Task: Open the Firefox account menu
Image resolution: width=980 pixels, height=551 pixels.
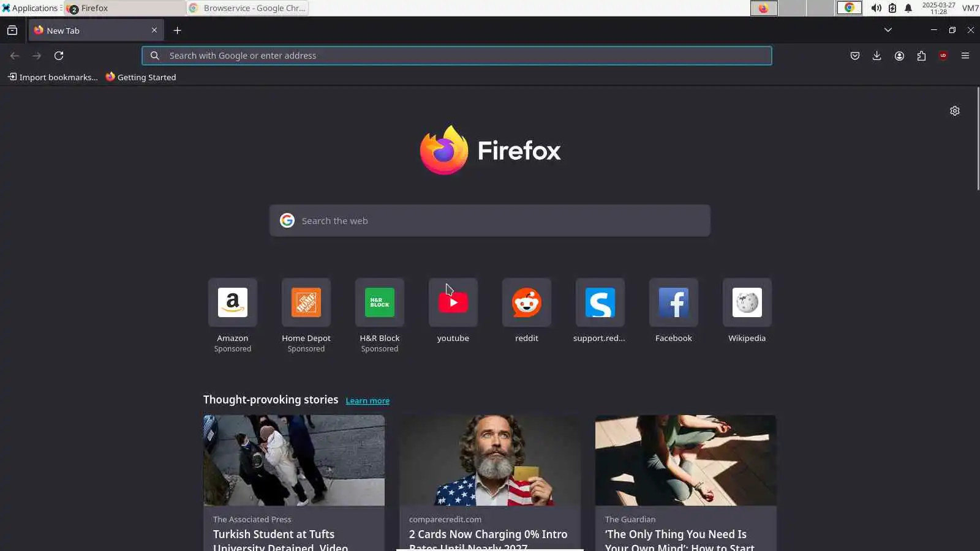Action: 899,56
